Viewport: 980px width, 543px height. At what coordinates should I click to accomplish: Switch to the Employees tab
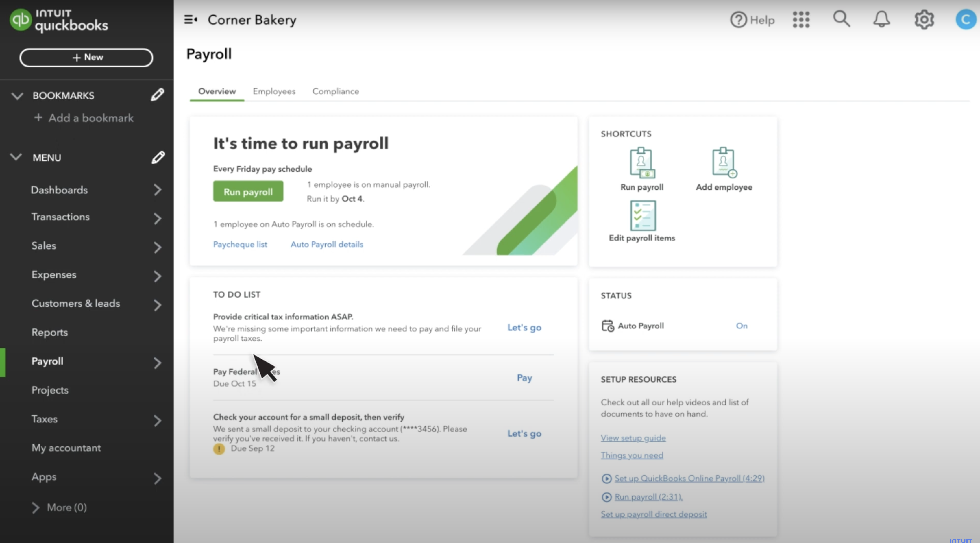pos(274,91)
